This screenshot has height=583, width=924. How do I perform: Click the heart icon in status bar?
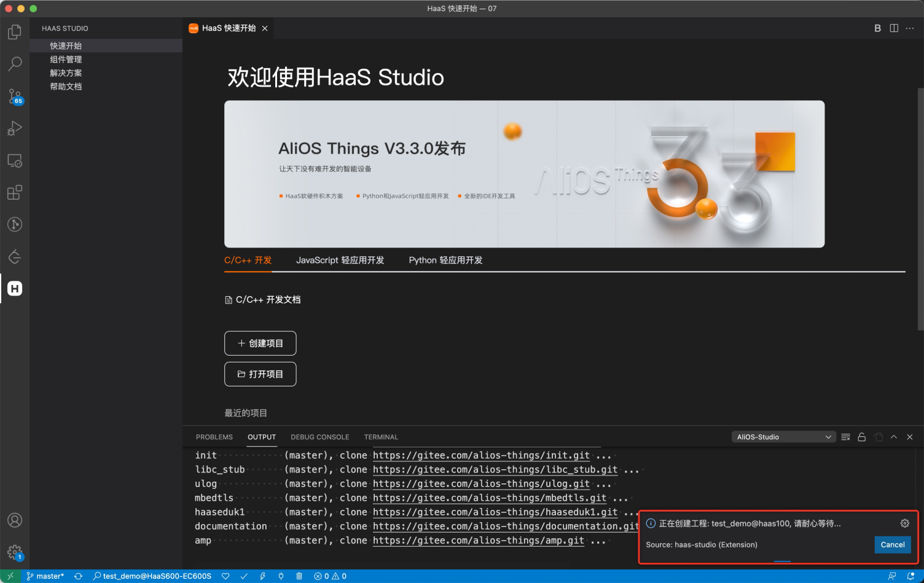click(225, 576)
